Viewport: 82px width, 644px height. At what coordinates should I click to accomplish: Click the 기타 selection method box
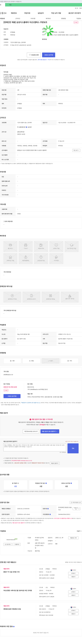point(70,361)
